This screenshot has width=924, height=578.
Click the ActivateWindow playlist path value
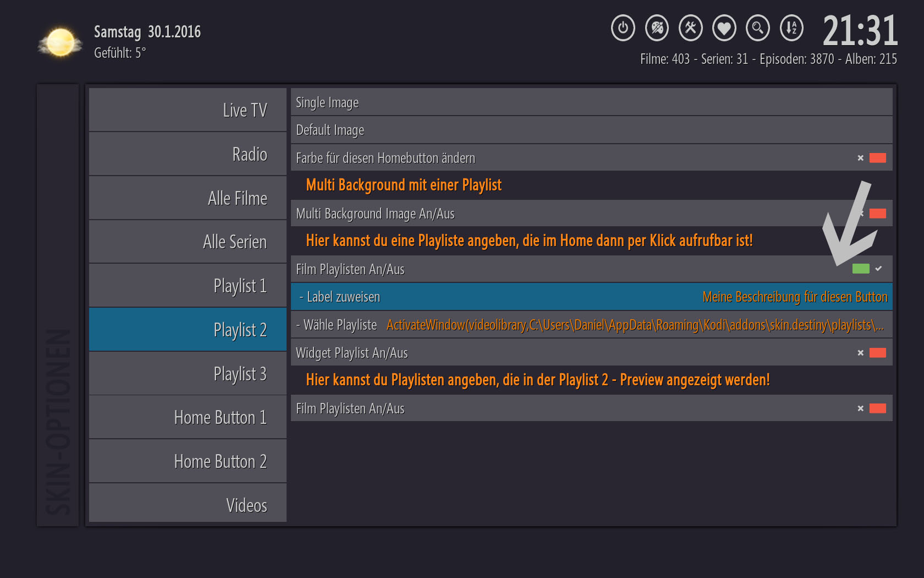(635, 325)
